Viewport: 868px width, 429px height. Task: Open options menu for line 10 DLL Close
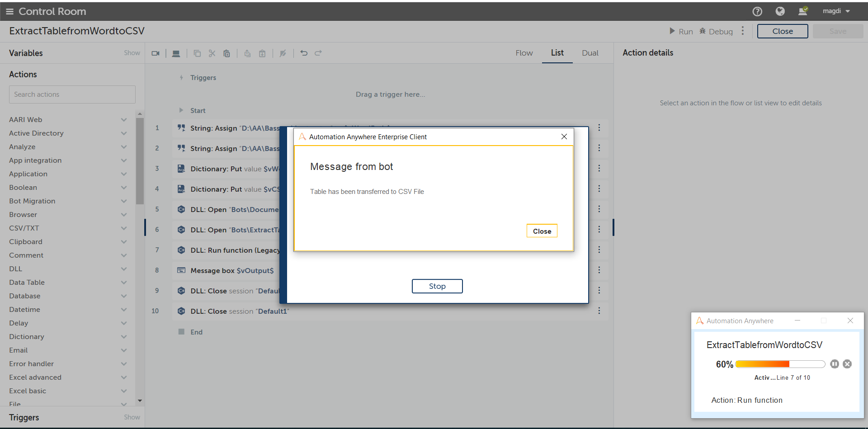(x=599, y=311)
